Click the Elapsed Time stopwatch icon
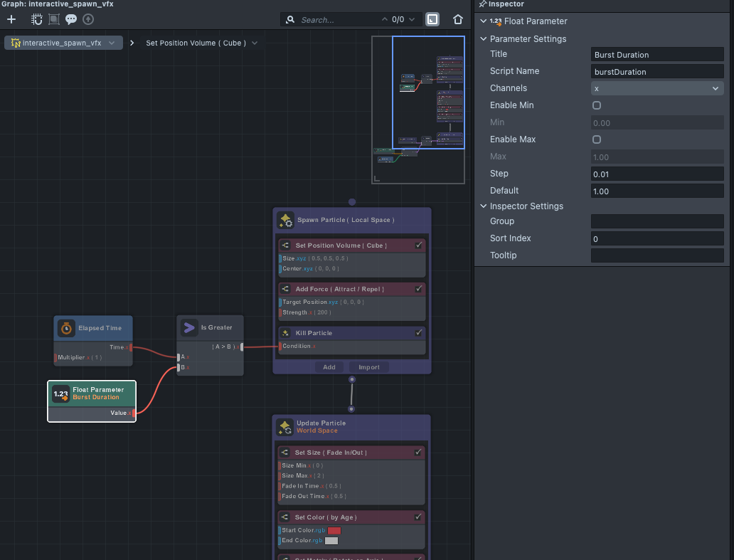 66,328
